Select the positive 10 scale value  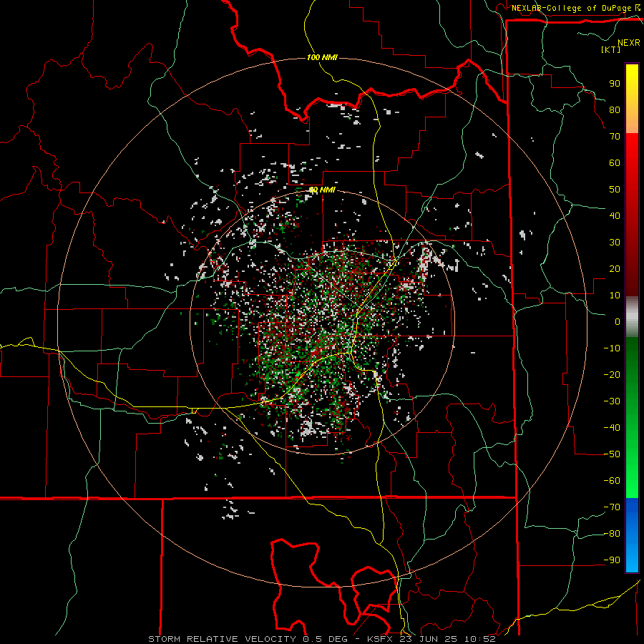click(615, 296)
